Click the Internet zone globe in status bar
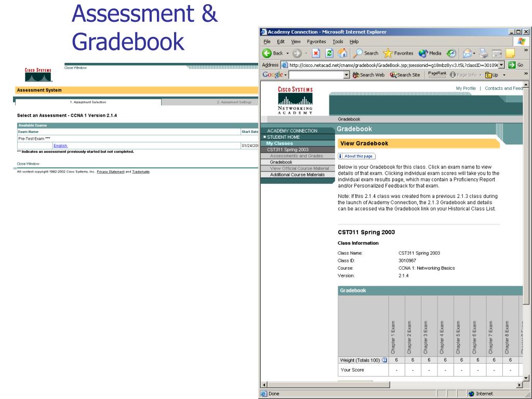This screenshot has height=399, width=532. click(x=471, y=394)
